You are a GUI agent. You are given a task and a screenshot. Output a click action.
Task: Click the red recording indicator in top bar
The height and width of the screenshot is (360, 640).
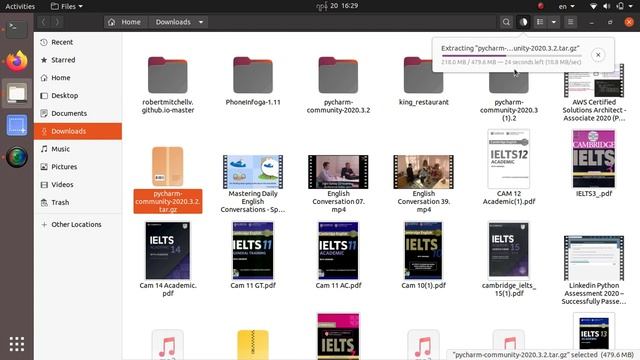[540, 6]
